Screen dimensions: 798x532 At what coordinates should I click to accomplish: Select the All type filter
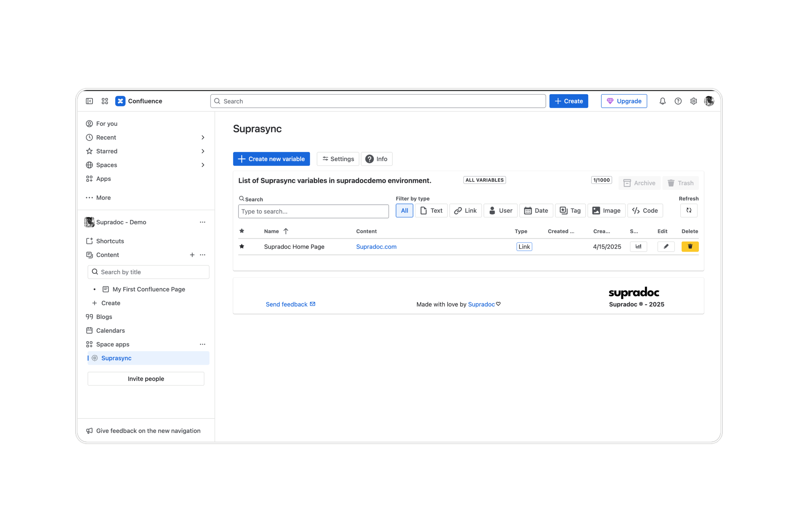[x=404, y=211]
